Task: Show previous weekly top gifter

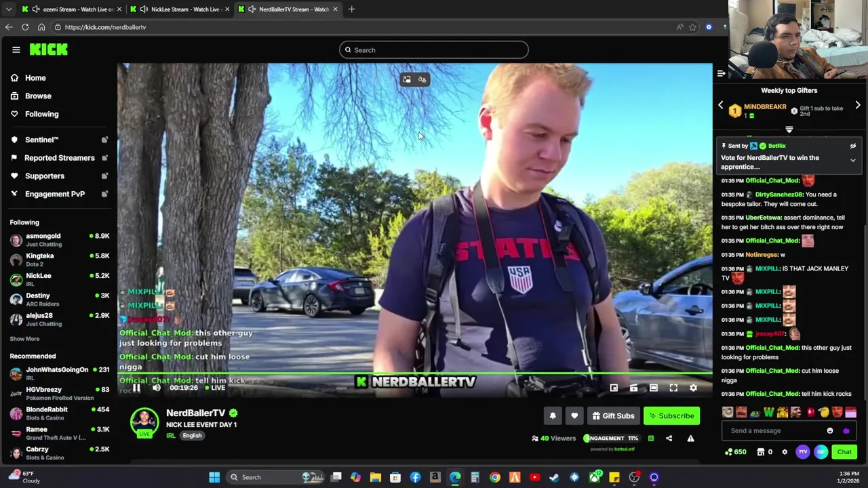Action: click(721, 105)
